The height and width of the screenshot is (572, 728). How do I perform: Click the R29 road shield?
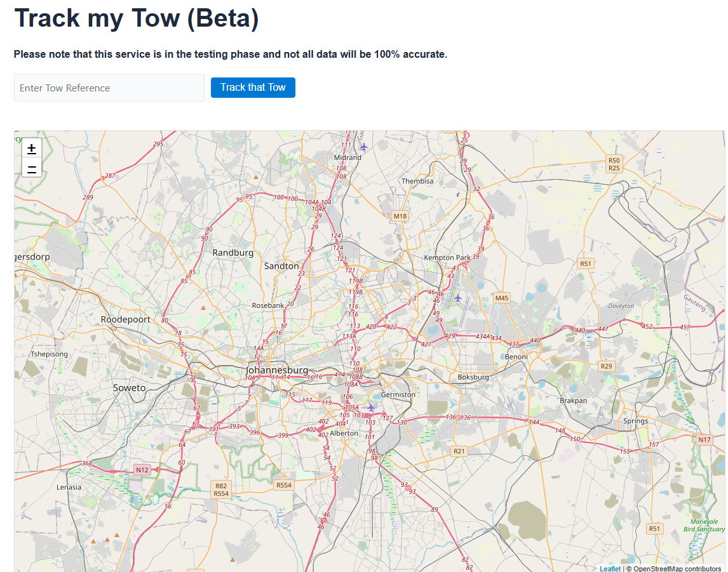pyautogui.click(x=607, y=366)
